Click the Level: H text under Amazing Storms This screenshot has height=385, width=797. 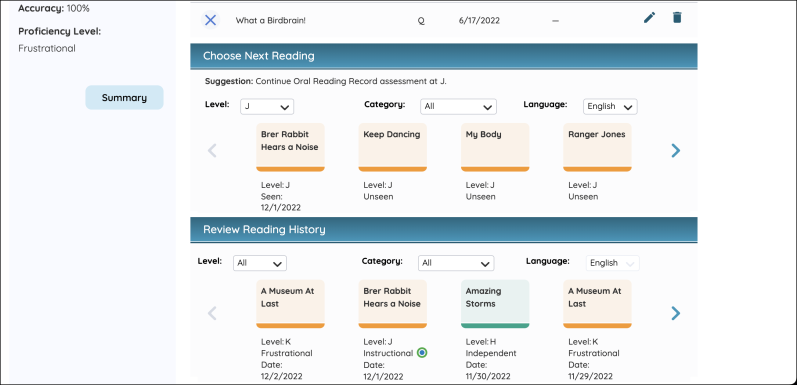(480, 342)
